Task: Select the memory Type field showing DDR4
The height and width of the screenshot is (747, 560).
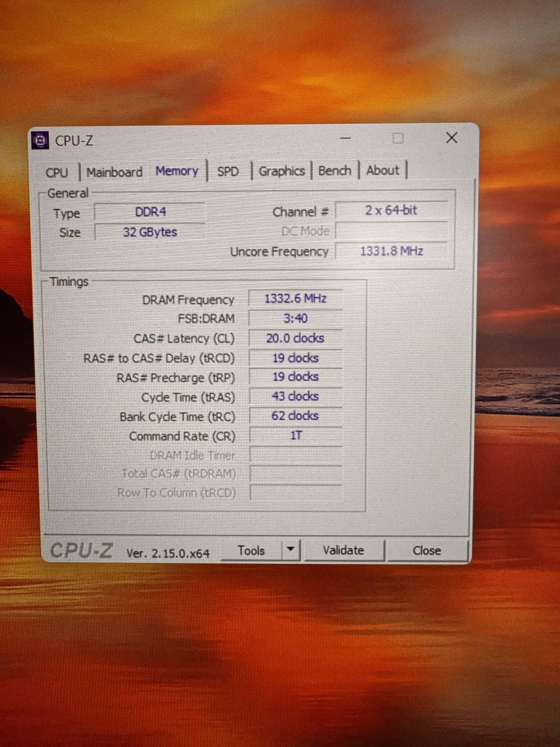Action: click(x=150, y=212)
